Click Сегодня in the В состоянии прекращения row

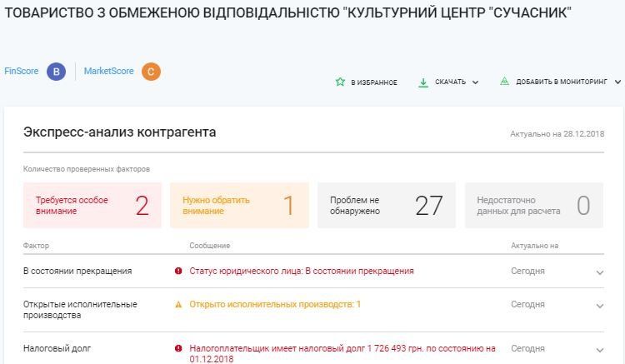(x=527, y=272)
